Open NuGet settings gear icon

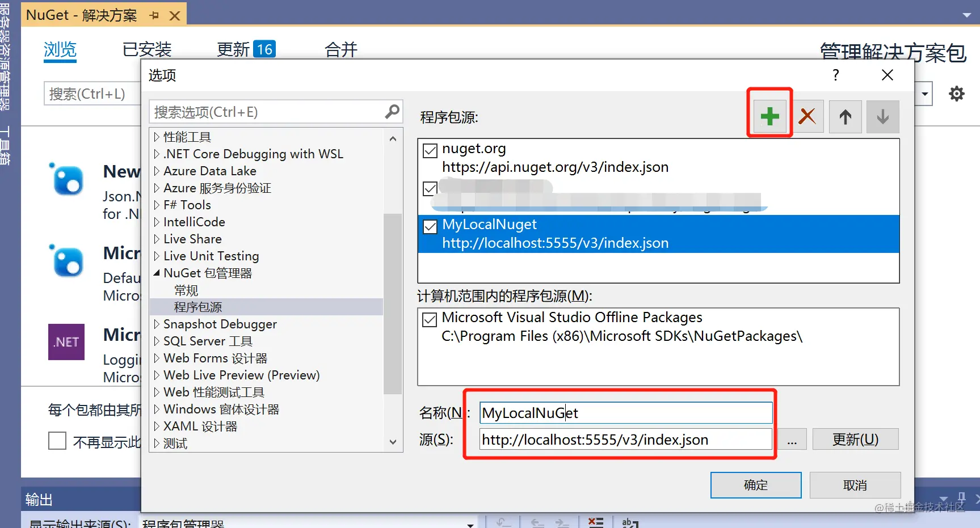957,94
